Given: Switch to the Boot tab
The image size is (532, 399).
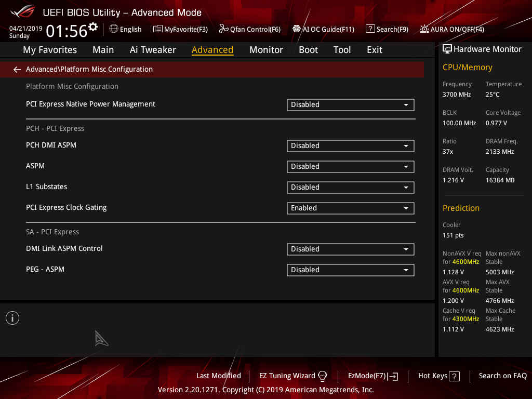Looking at the screenshot, I should click(308, 50).
